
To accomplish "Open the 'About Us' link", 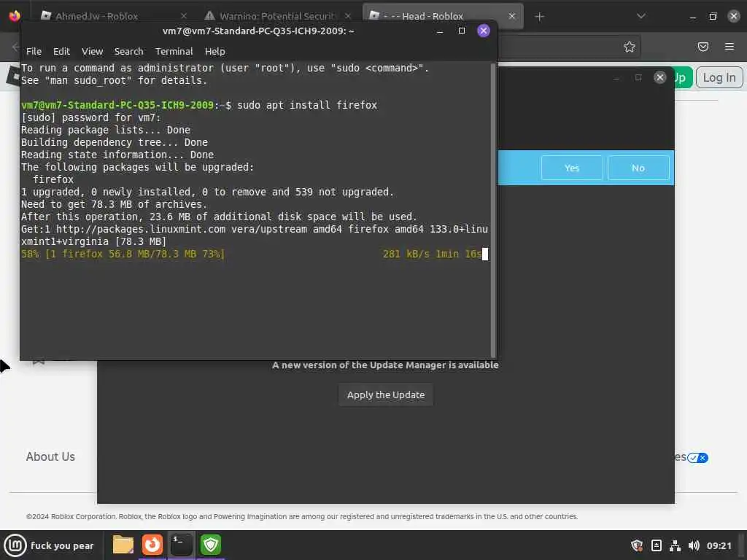I will click(50, 456).
